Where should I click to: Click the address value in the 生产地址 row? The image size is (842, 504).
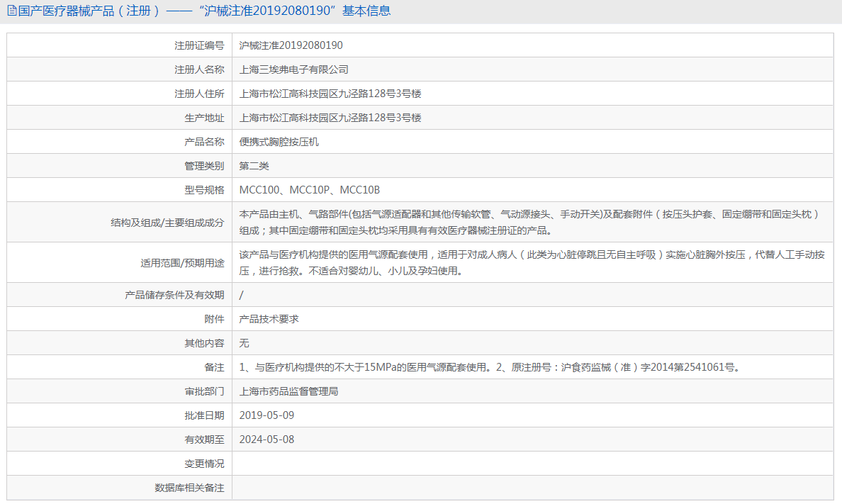[x=330, y=118]
